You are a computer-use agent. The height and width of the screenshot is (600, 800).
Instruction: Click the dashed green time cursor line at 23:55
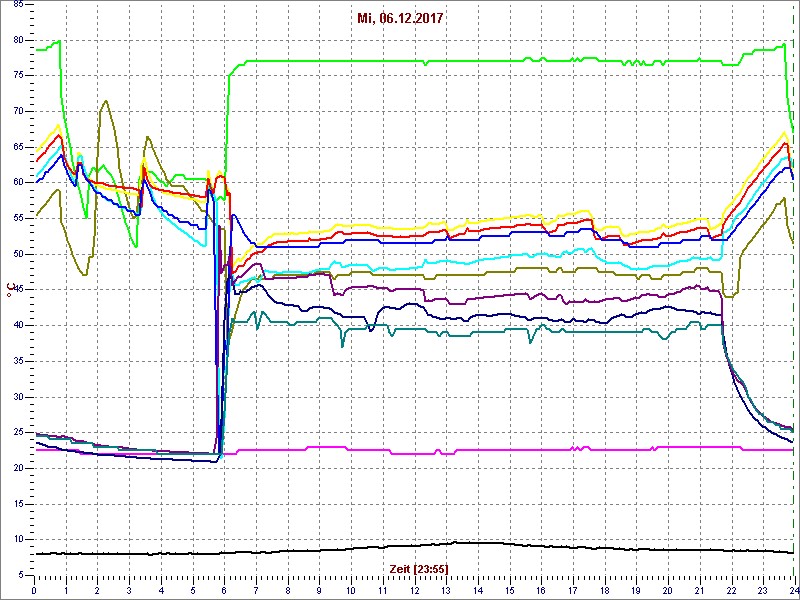click(793, 291)
